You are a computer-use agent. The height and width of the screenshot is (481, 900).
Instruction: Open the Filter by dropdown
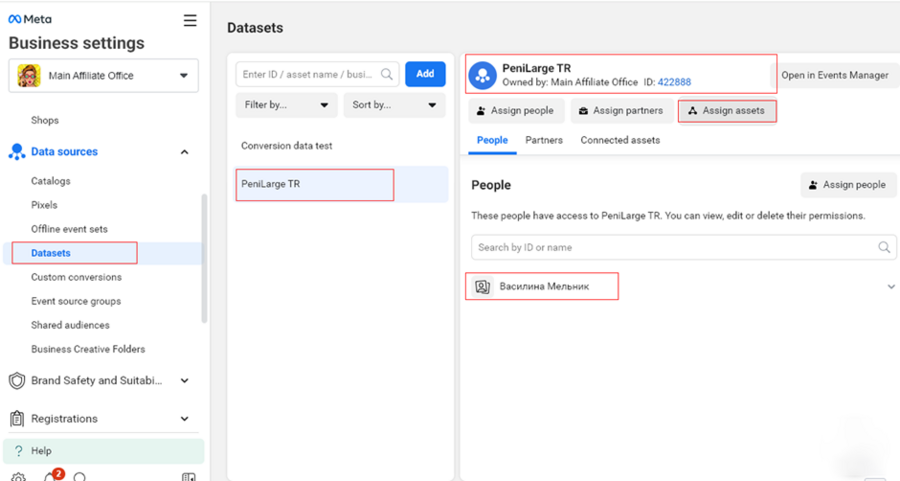tap(286, 105)
